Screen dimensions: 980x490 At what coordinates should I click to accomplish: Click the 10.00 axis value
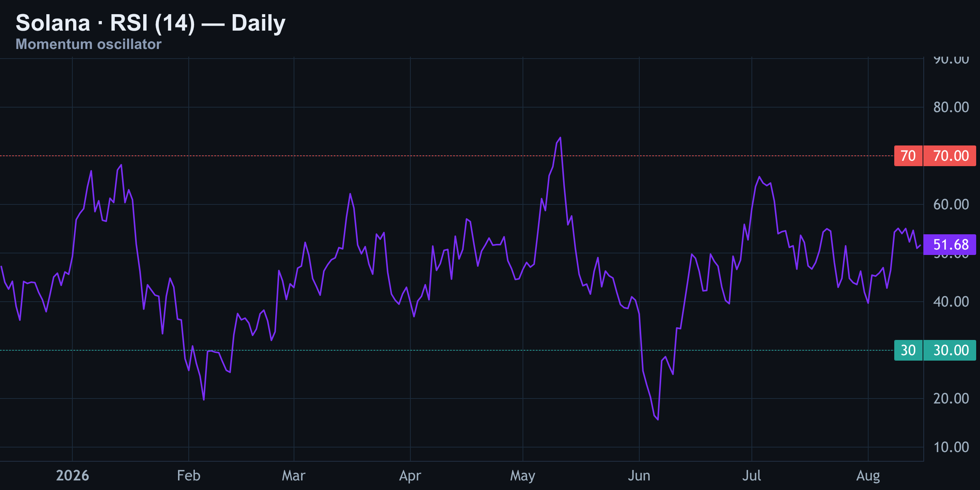click(x=951, y=447)
